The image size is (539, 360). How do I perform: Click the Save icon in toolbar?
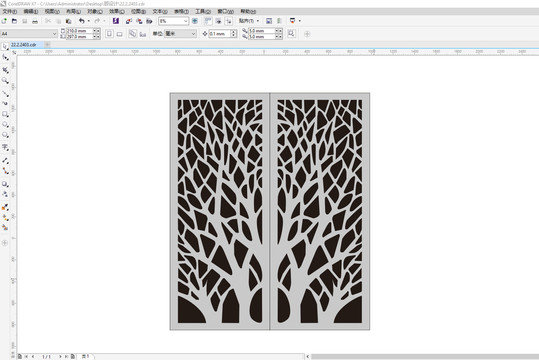point(25,21)
